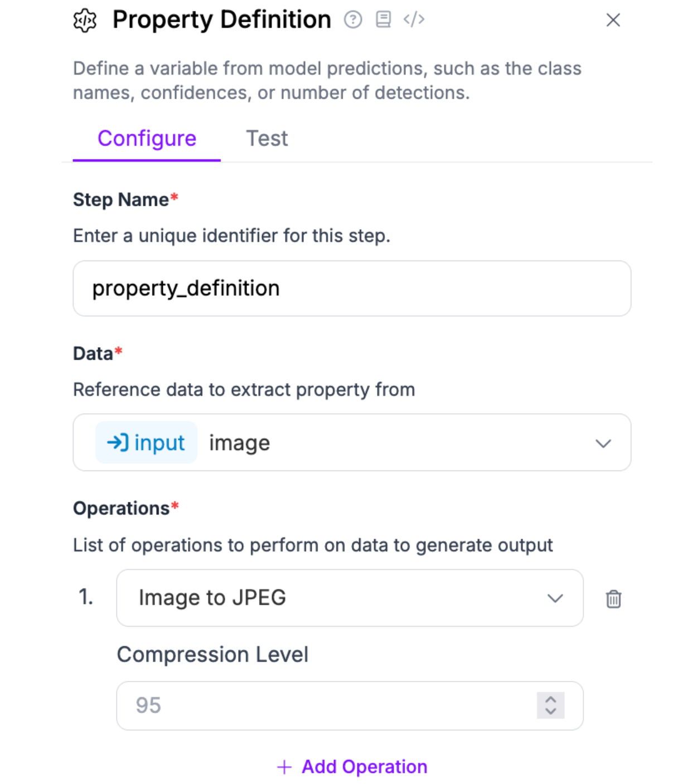Open the help question mark icon
The height and width of the screenshot is (784, 697).
[x=352, y=20]
